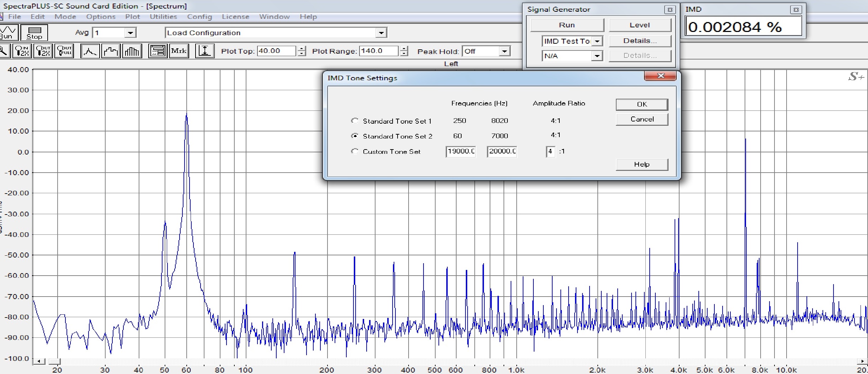
Task: Open the Peak Hold dropdown
Action: point(504,52)
